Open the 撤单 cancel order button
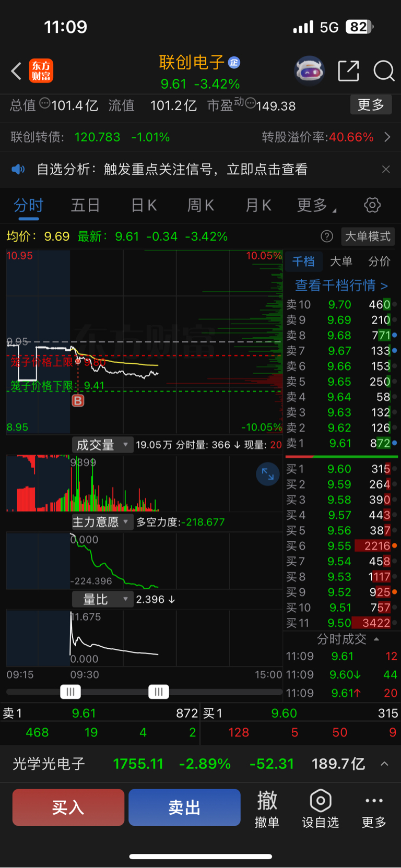Viewport: 401px width, 868px height. tap(267, 808)
